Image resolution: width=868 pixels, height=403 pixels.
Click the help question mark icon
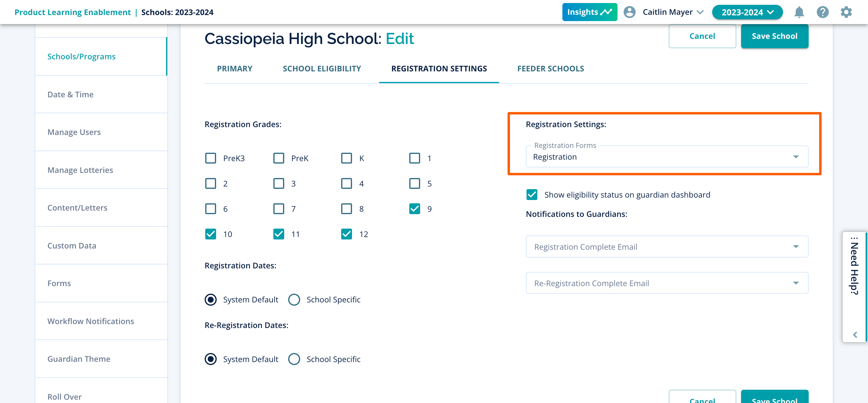point(822,12)
